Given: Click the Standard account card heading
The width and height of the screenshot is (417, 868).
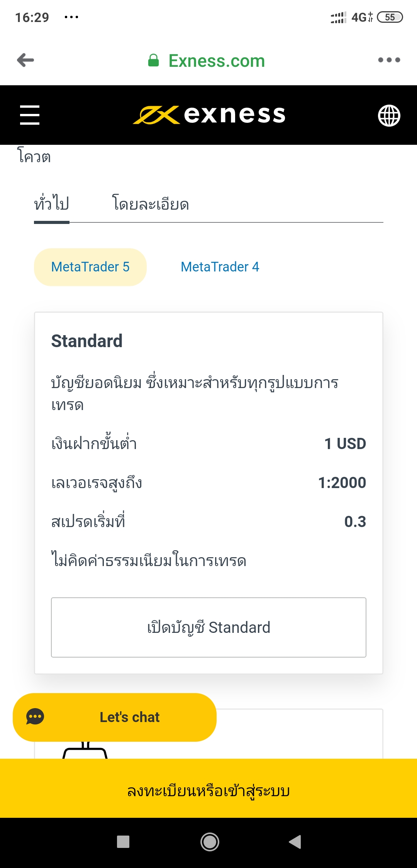Looking at the screenshot, I should [x=87, y=341].
